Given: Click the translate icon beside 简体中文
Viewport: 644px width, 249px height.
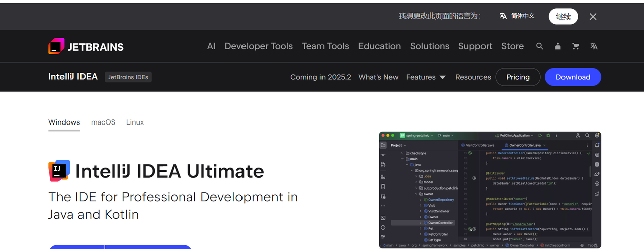Looking at the screenshot, I should click(x=503, y=16).
